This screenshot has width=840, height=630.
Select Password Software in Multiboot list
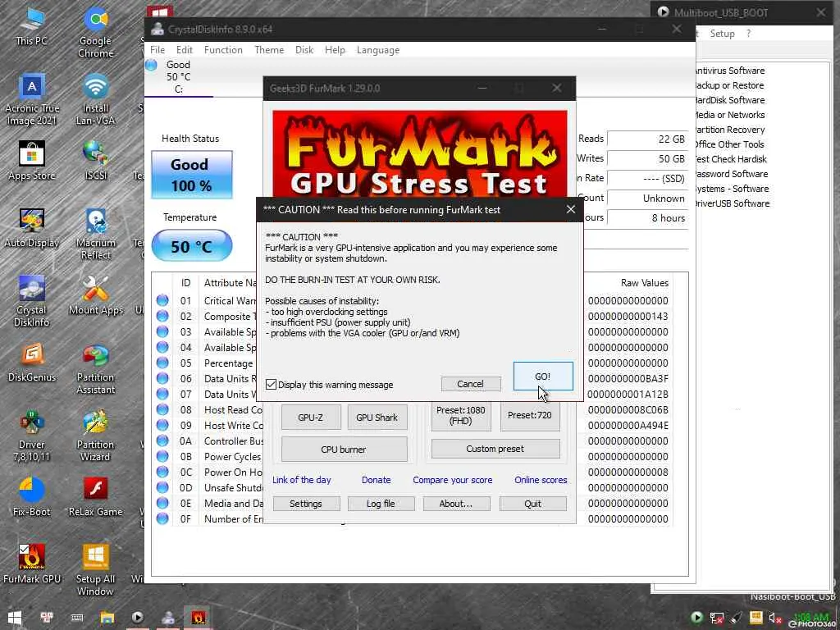[x=731, y=174]
